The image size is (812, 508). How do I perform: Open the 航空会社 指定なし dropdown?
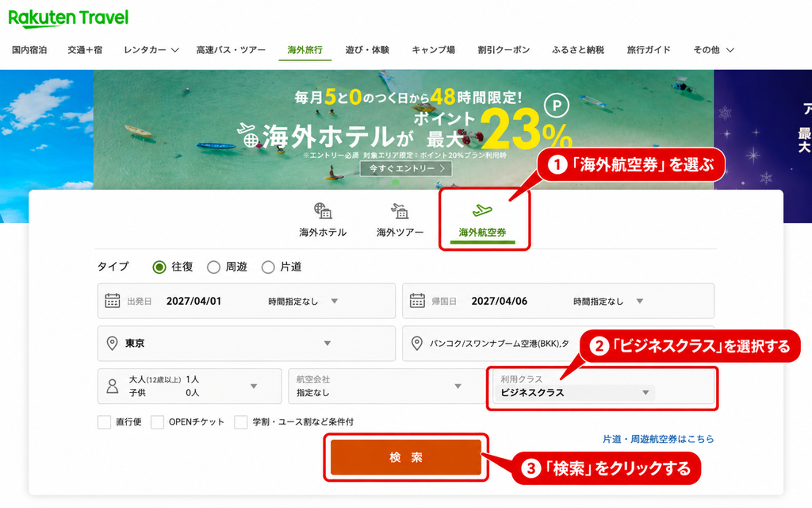click(386, 387)
